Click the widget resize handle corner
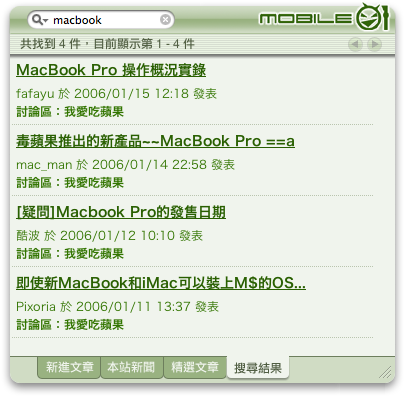This screenshot has width=405, height=402. (386, 372)
